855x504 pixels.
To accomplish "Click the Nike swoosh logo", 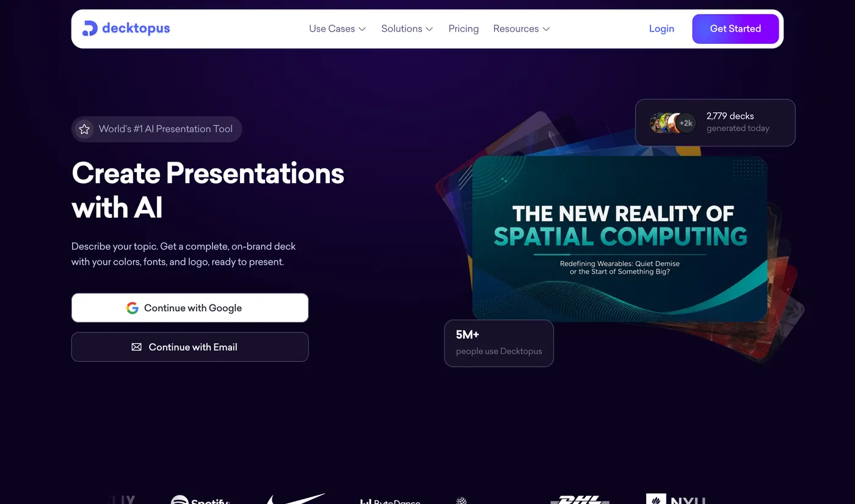I will click(296, 499).
